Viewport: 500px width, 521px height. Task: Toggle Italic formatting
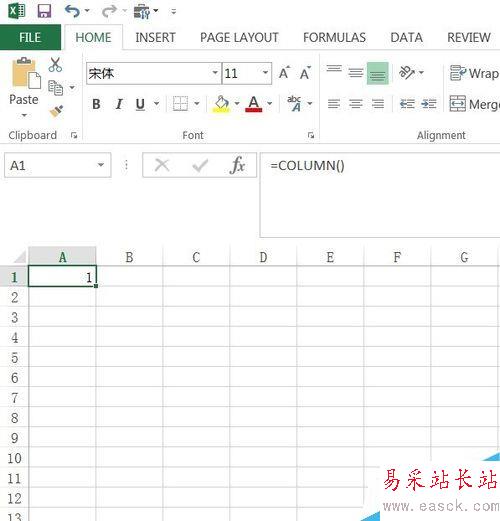point(119,104)
